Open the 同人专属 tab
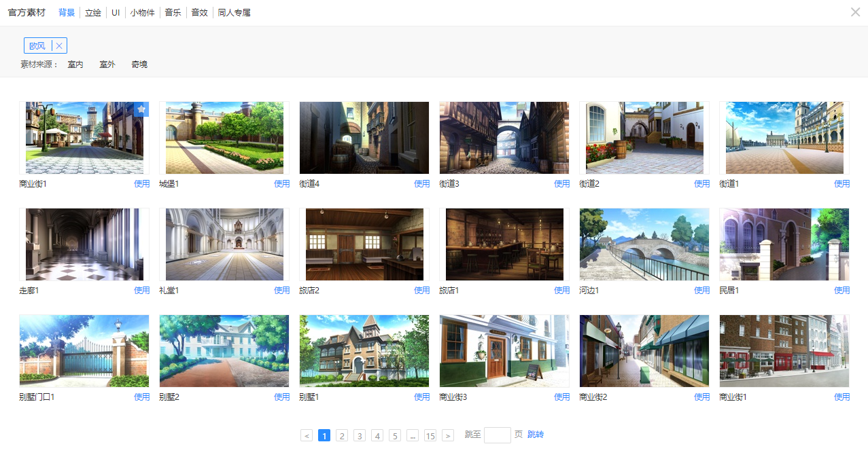The height and width of the screenshot is (459, 868). tap(234, 12)
